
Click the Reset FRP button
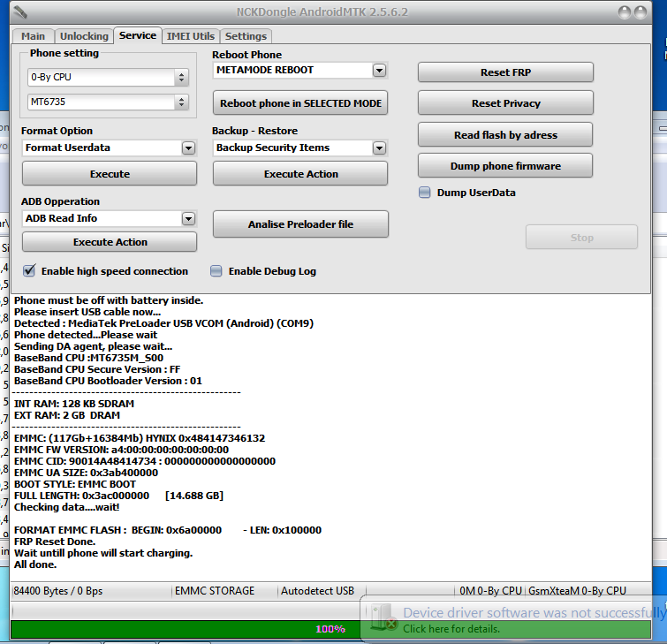click(x=505, y=72)
